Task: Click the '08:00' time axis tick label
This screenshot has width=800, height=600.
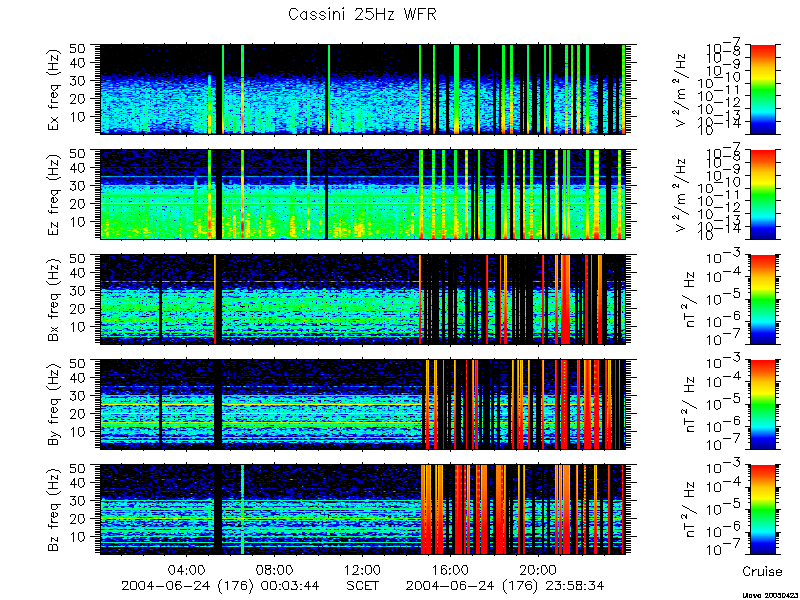Action: [x=276, y=569]
